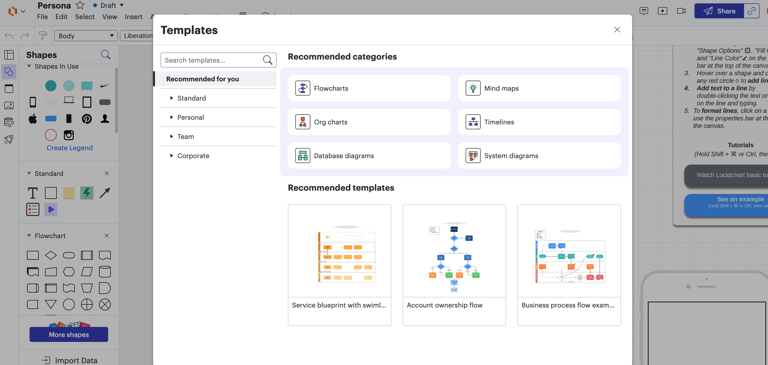Select the arrow line shape
The image size is (768, 365).
(x=105, y=193)
